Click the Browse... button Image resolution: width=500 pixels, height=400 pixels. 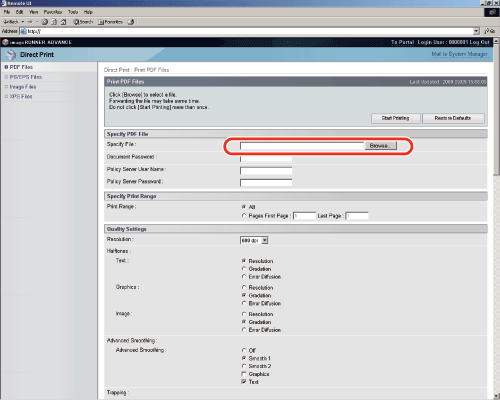[x=381, y=146]
